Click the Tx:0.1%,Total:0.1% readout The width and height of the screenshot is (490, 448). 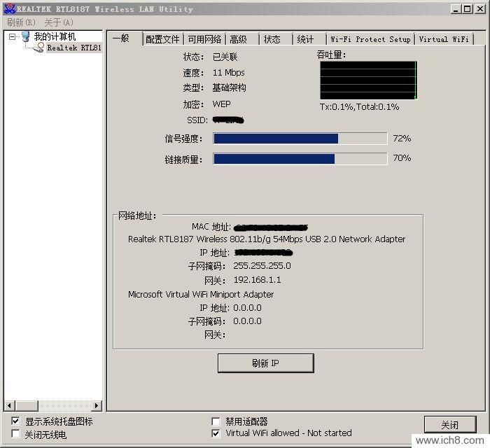[359, 107]
